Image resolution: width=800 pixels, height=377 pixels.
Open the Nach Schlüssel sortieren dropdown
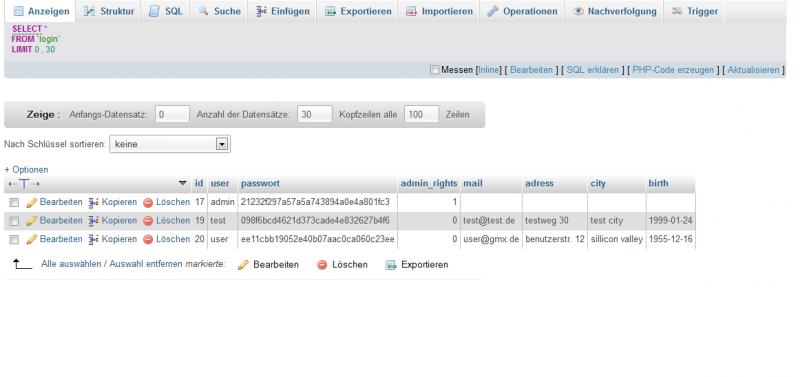(170, 144)
